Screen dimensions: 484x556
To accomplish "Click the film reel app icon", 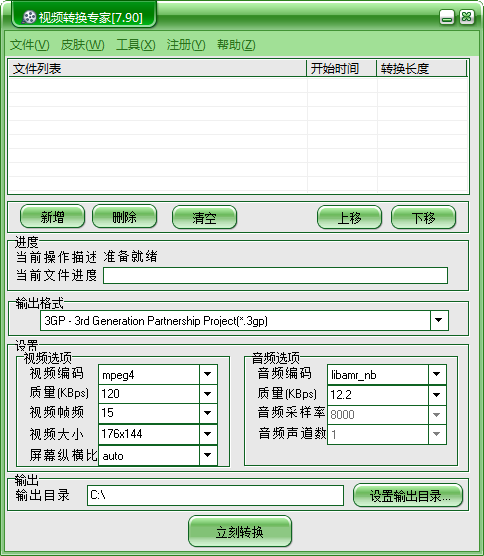I will click(x=29, y=17).
